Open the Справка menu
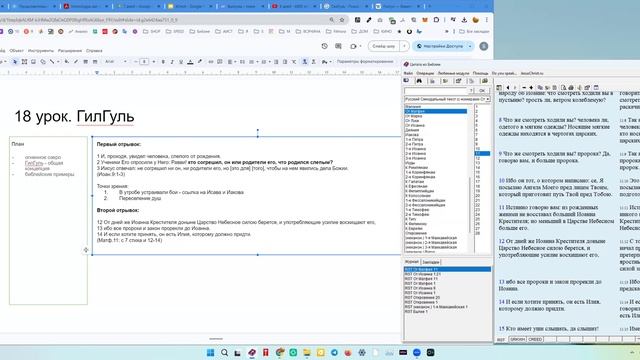 [x=94, y=51]
